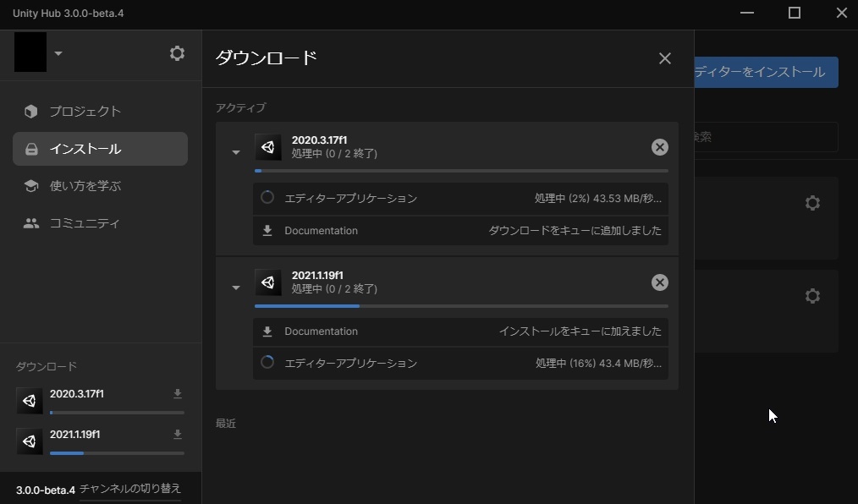The width and height of the screenshot is (858, 504).
Task: Click the 2020.3.17f1 progress bar in panel
Action: (x=461, y=171)
